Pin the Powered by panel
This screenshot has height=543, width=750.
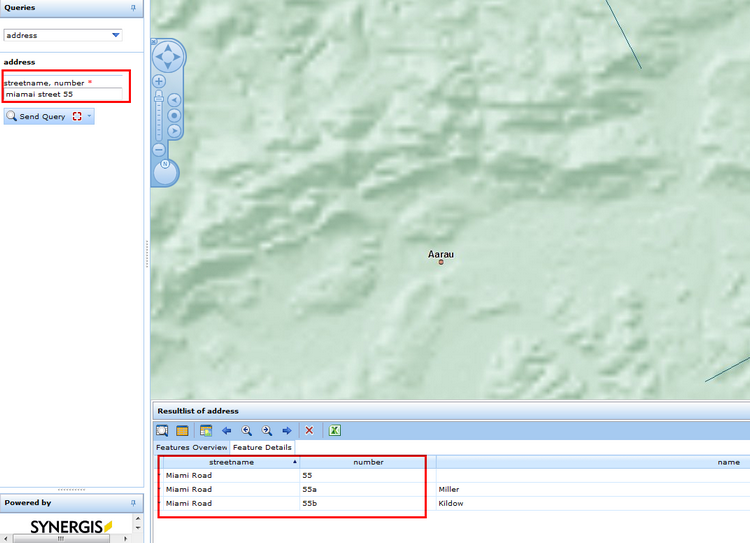coord(133,503)
